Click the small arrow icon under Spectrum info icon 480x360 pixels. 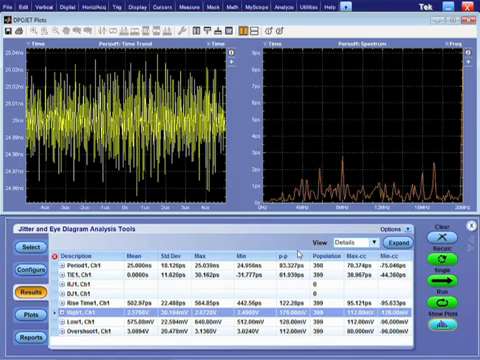point(468,62)
